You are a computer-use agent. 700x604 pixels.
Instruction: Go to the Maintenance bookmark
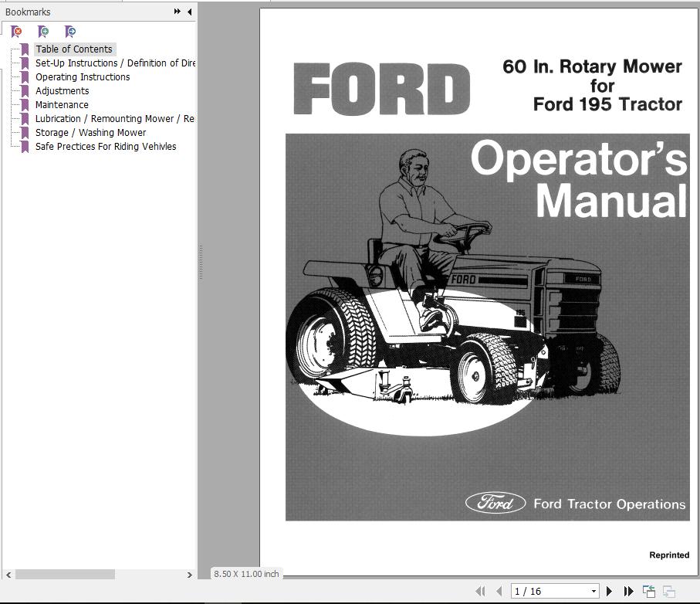coord(62,104)
